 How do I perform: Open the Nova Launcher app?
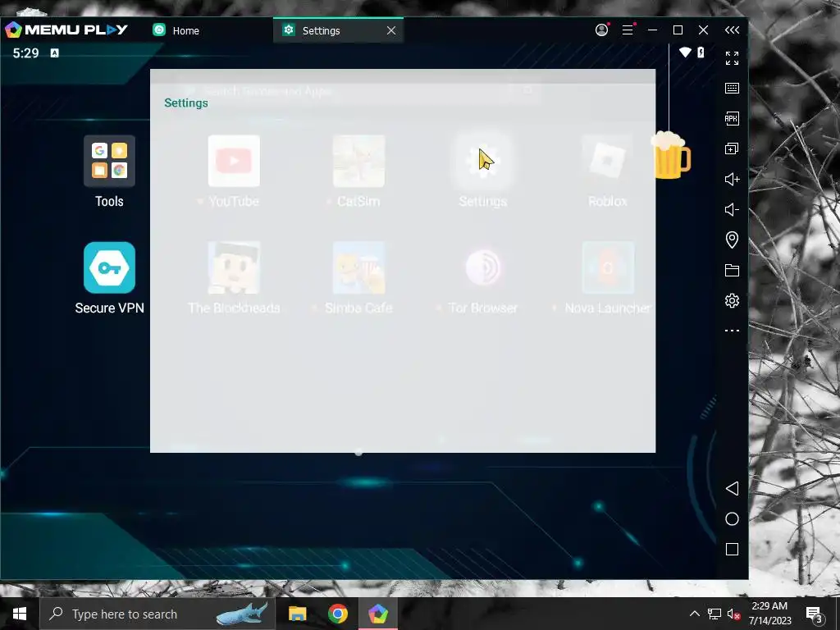[608, 267]
